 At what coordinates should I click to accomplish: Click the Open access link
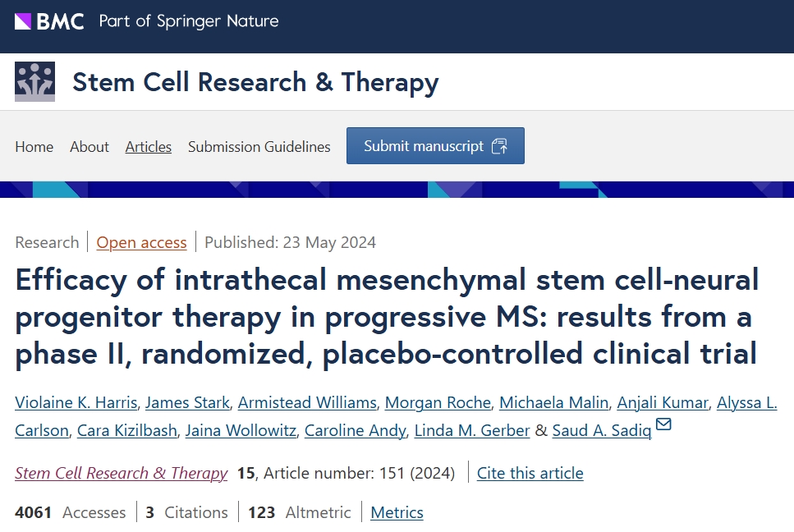coord(142,242)
